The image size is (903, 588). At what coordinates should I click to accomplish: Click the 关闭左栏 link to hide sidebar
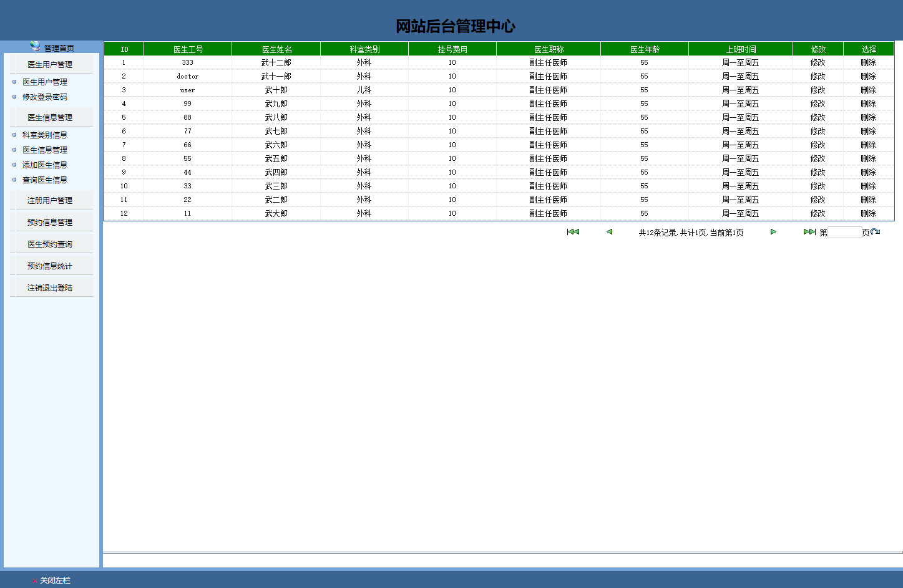point(56,581)
